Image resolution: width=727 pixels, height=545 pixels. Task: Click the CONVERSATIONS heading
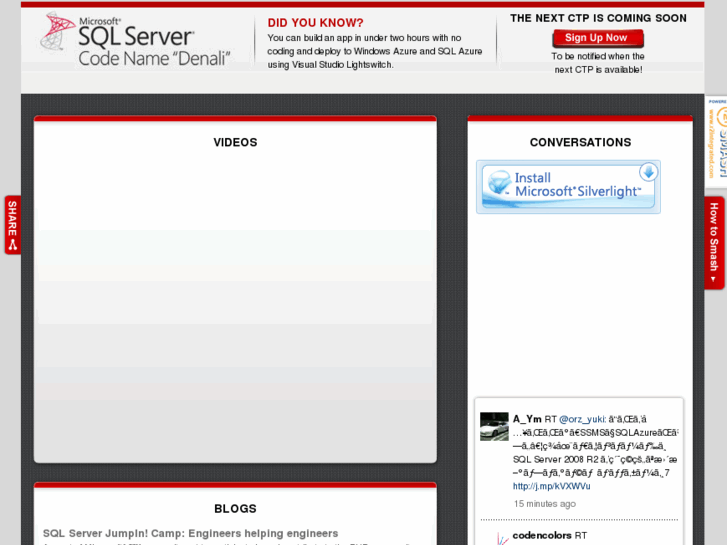[x=580, y=142]
